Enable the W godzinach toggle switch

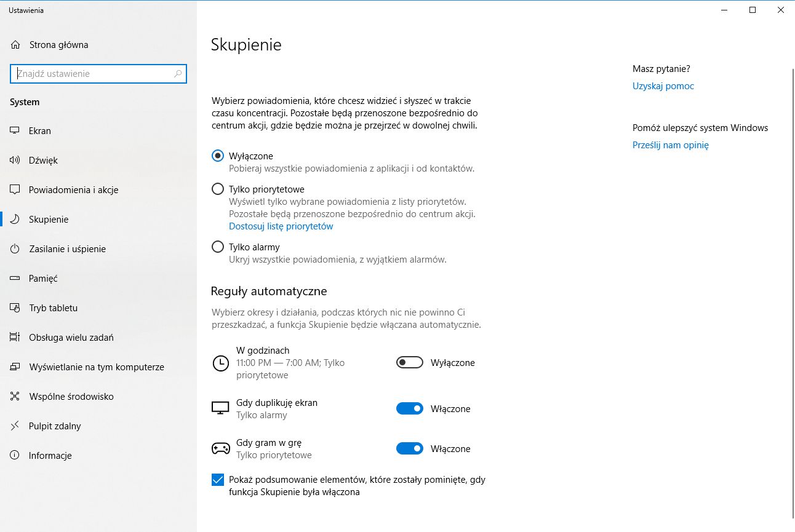[410, 363]
